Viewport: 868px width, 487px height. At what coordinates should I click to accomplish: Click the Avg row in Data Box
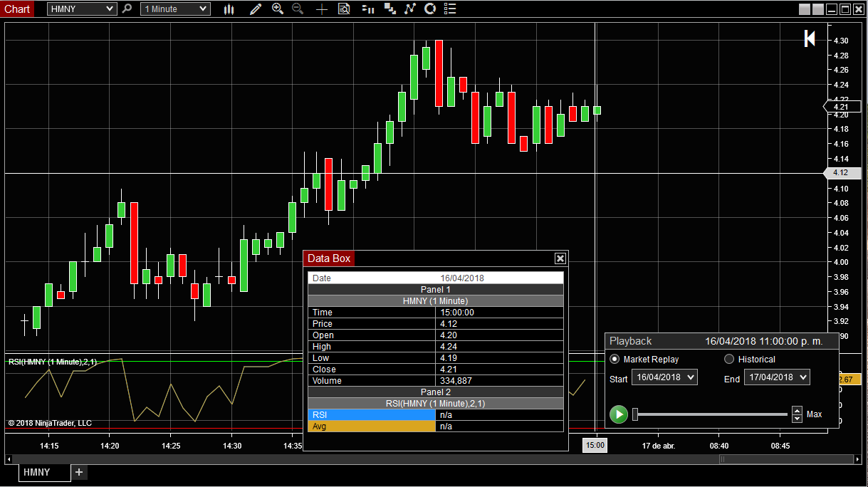(x=436, y=426)
